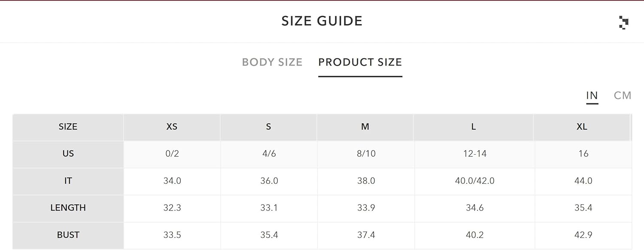Click the XL size column header
This screenshot has width=644, height=250.
click(582, 127)
